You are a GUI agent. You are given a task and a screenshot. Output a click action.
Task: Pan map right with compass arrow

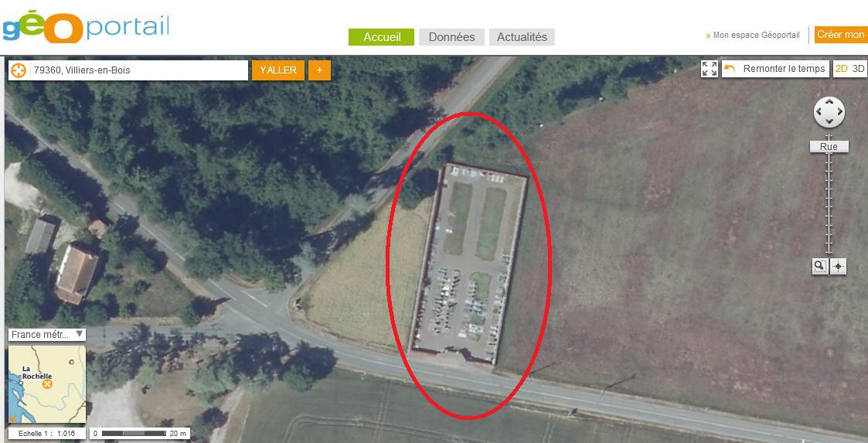coord(839,112)
